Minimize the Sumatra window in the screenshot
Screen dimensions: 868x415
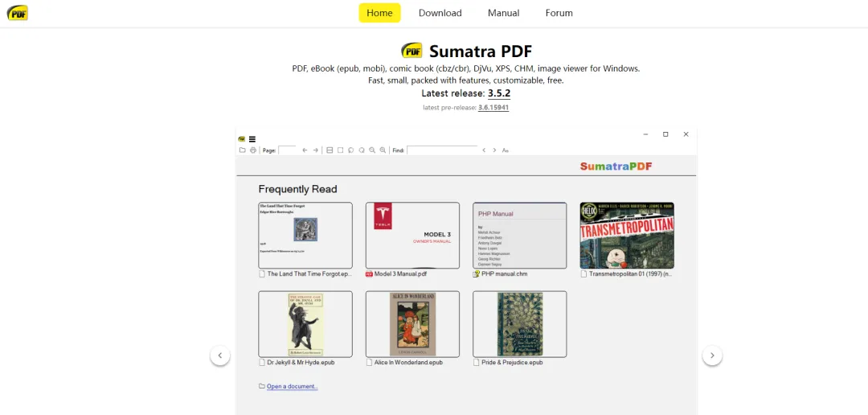[645, 134]
